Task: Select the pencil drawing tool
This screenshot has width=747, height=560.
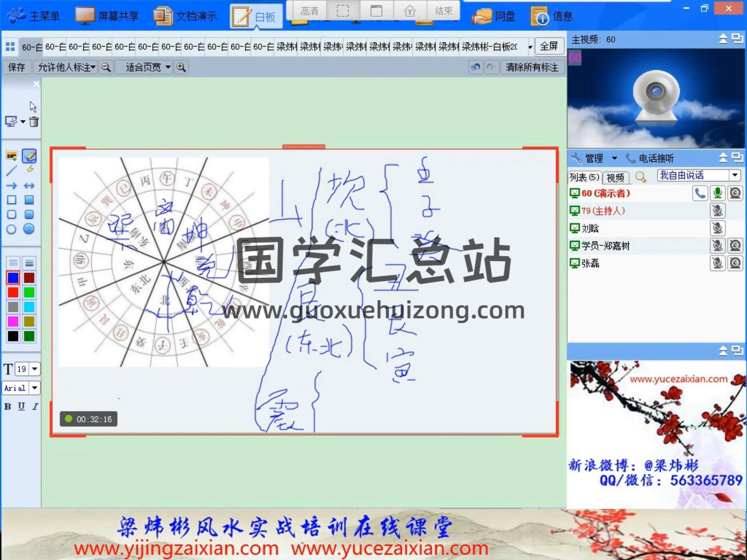Action: 29,156
